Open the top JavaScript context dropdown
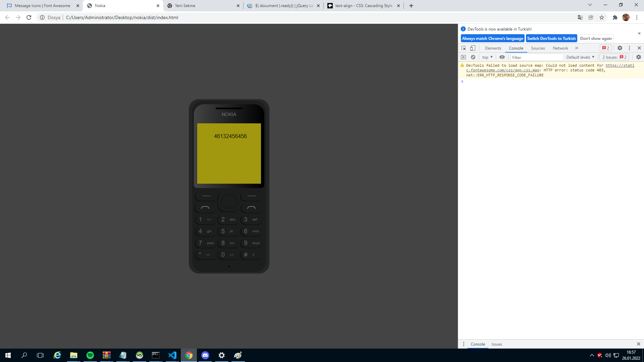Screen dimensions: 644x362 (487, 57)
